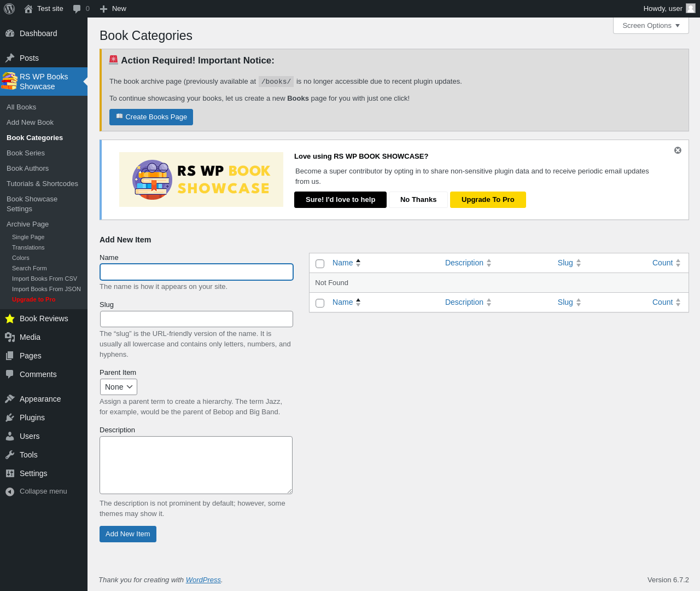
Task: Click the Media icon in sidebar
Action: point(10,337)
